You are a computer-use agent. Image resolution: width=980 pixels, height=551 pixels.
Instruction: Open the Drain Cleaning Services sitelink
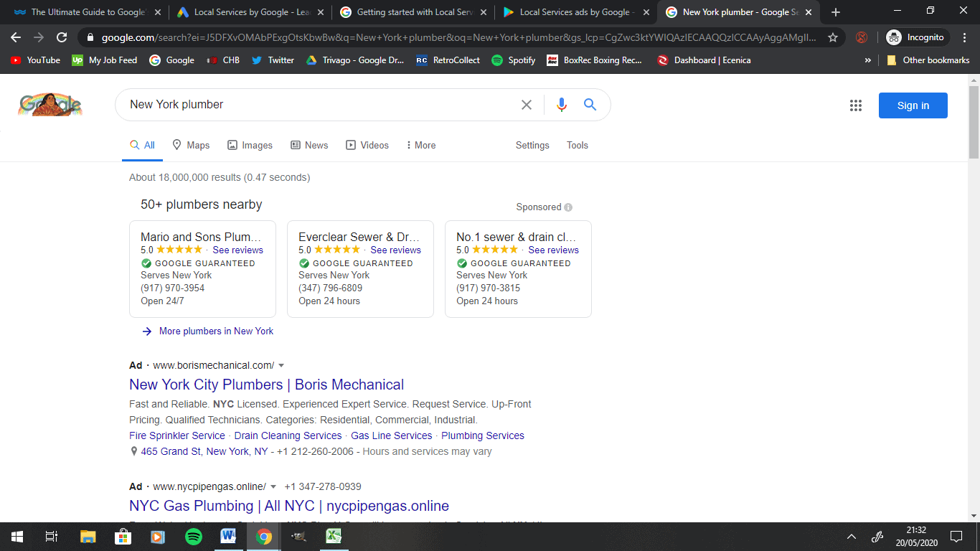tap(288, 435)
